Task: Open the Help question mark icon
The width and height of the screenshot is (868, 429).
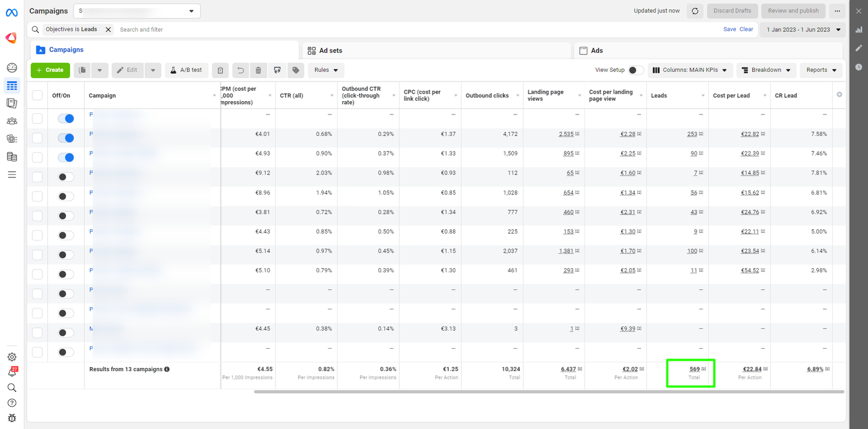Action: 12,403
